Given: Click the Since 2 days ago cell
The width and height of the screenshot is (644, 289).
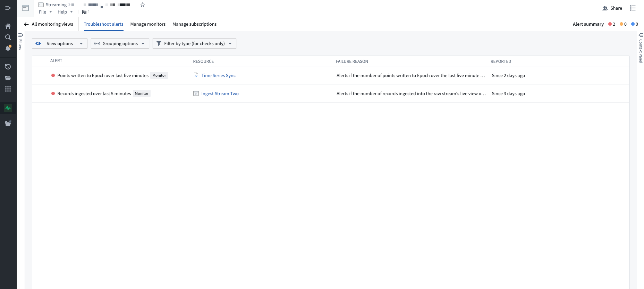Looking at the screenshot, I should point(508,75).
